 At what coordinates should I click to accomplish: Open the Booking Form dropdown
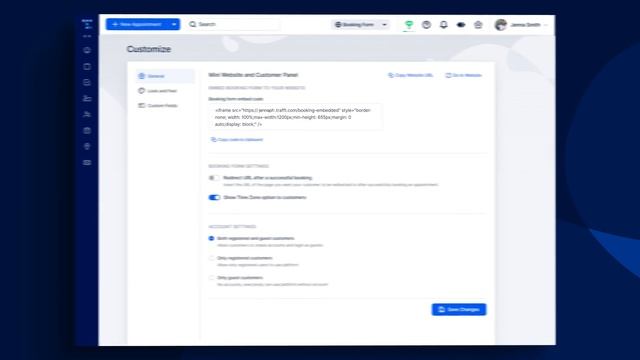[360, 24]
